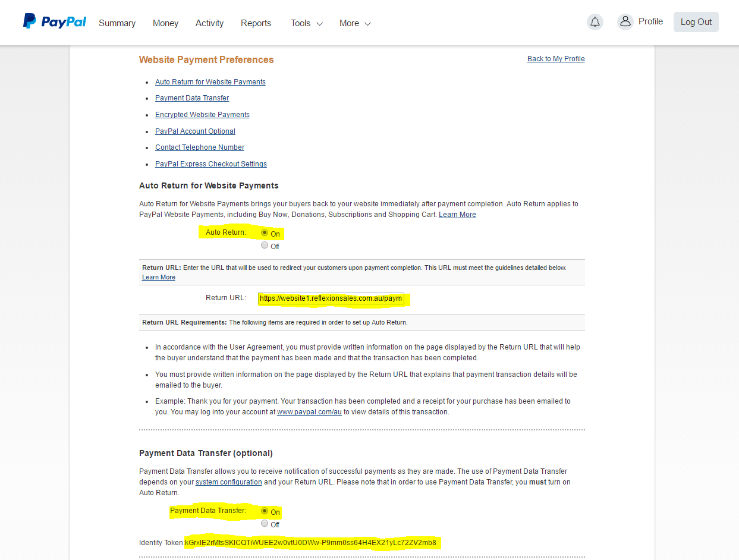
Task: Click the Return URL input field
Action: tap(331, 298)
